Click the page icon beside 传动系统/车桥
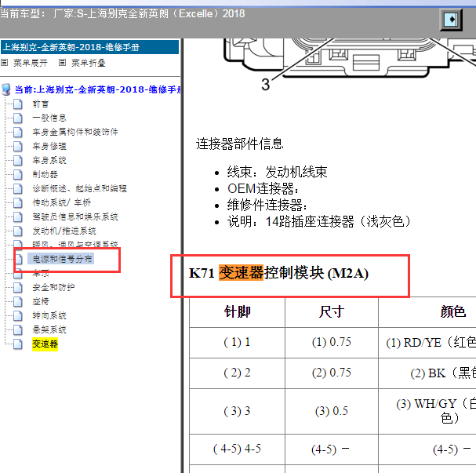Screen dimensions: 476x473 [18, 202]
